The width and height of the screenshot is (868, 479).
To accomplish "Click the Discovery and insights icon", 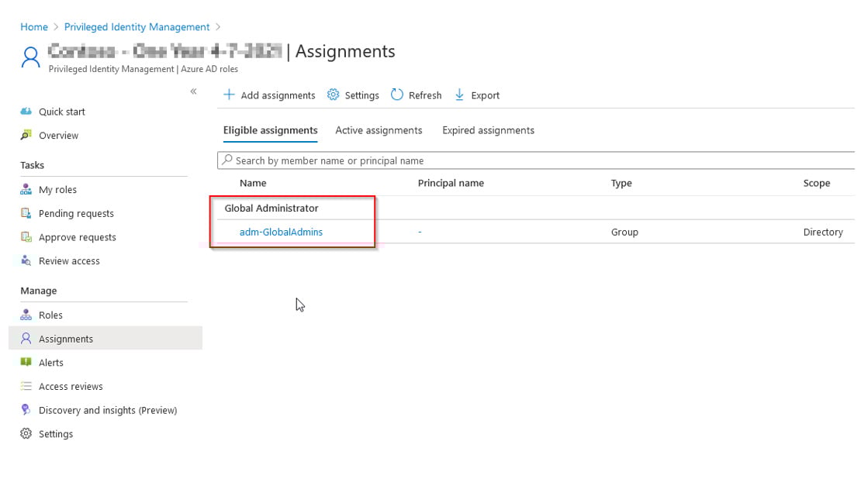I will coord(26,410).
